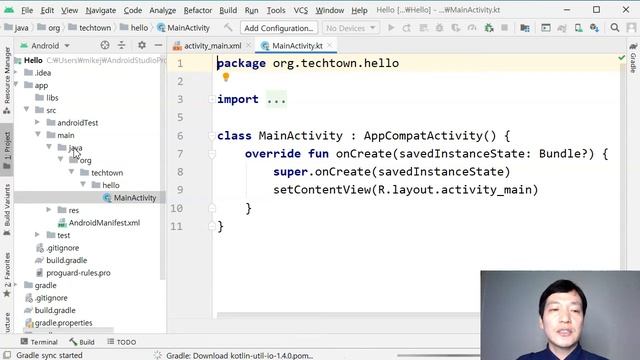Screen dimensions: 640x360
Task: Select gradle.properties in the project tree
Action: tap(59, 322)
